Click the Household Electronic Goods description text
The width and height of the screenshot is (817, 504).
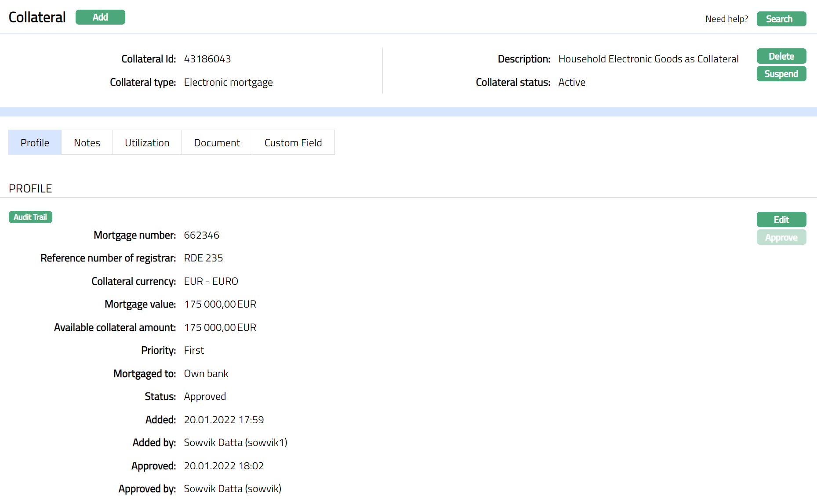[648, 59]
